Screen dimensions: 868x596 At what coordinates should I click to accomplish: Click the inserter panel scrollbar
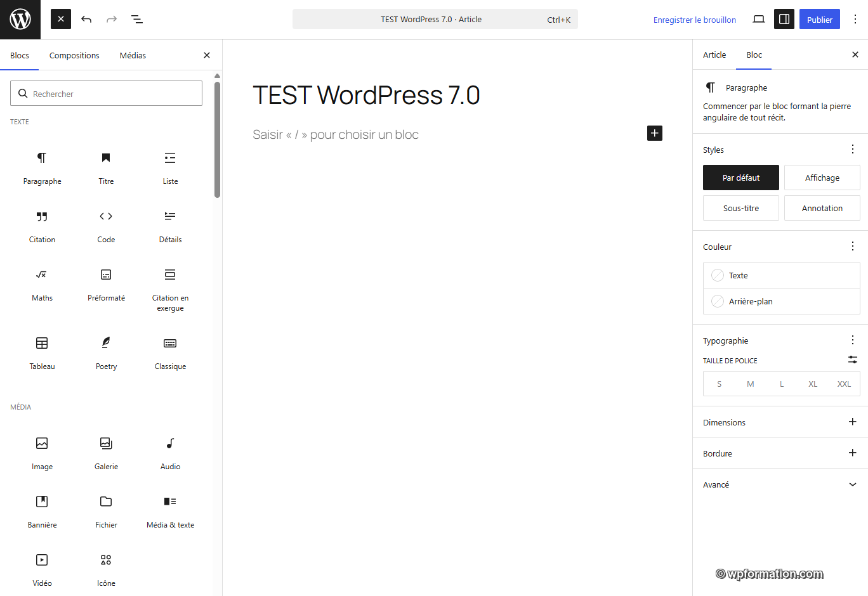click(217, 139)
